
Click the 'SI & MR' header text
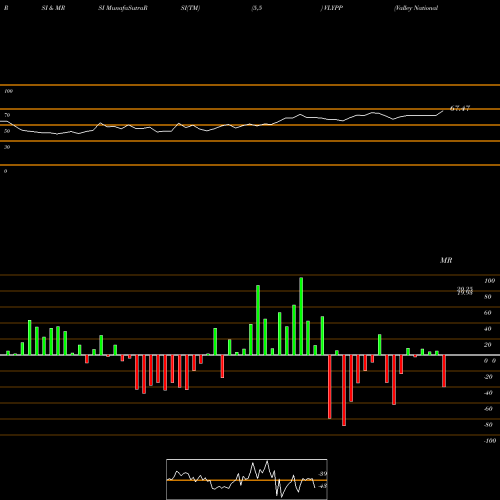pos(53,8)
